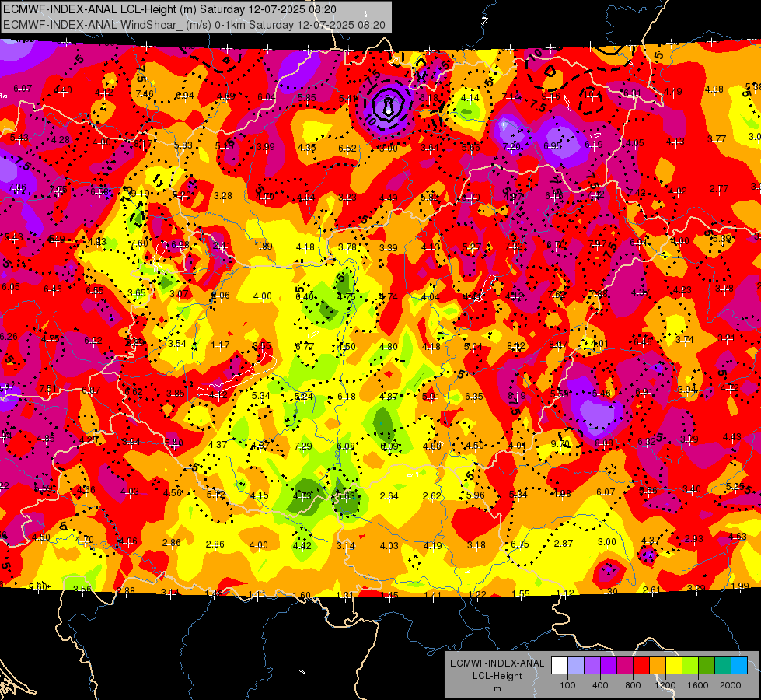Click the wind shear value '5.24'
The image size is (761, 700).
pyautogui.click(x=304, y=397)
